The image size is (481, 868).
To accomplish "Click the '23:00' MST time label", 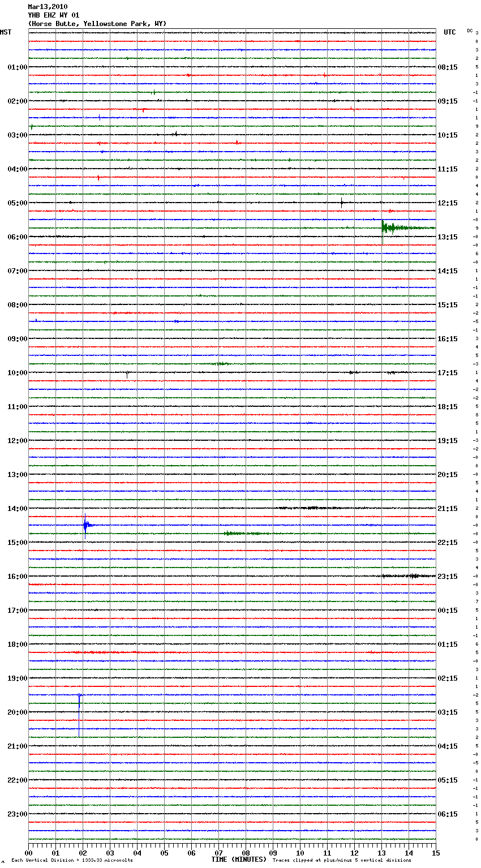I will [18, 814].
